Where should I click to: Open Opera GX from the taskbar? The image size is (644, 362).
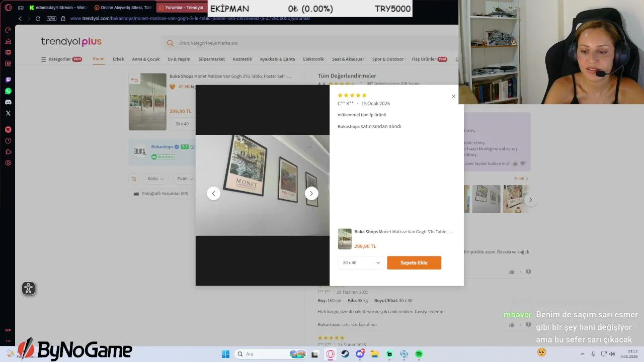point(331,354)
